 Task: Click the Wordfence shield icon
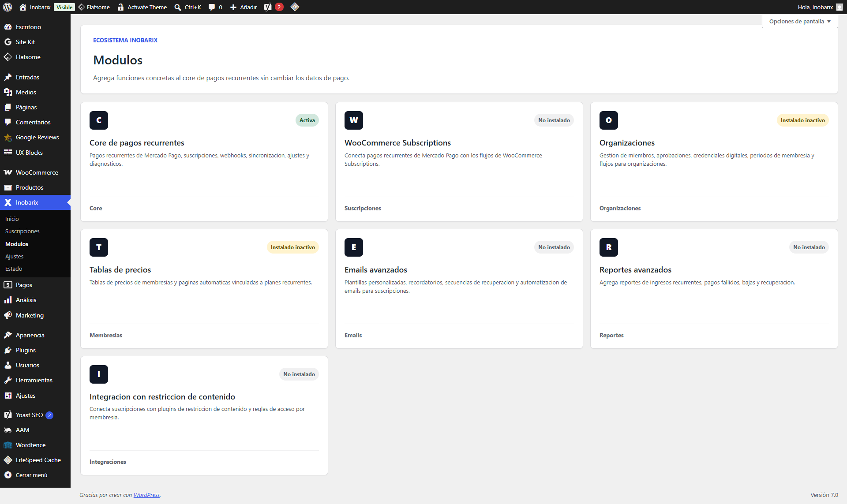(x=8, y=445)
